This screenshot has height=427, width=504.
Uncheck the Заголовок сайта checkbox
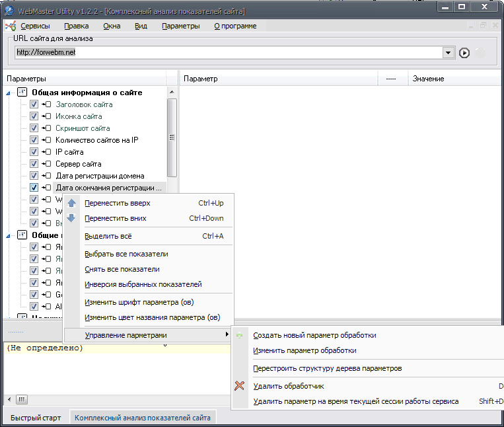click(x=34, y=104)
